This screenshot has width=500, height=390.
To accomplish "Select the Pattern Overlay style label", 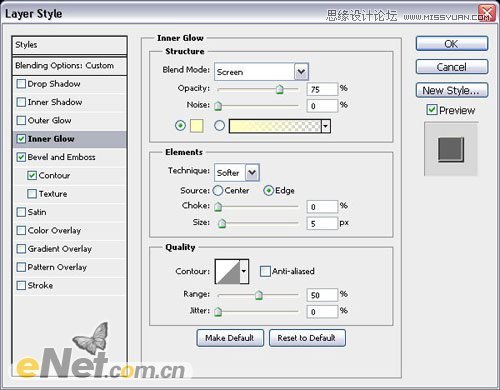I will coord(57,267).
